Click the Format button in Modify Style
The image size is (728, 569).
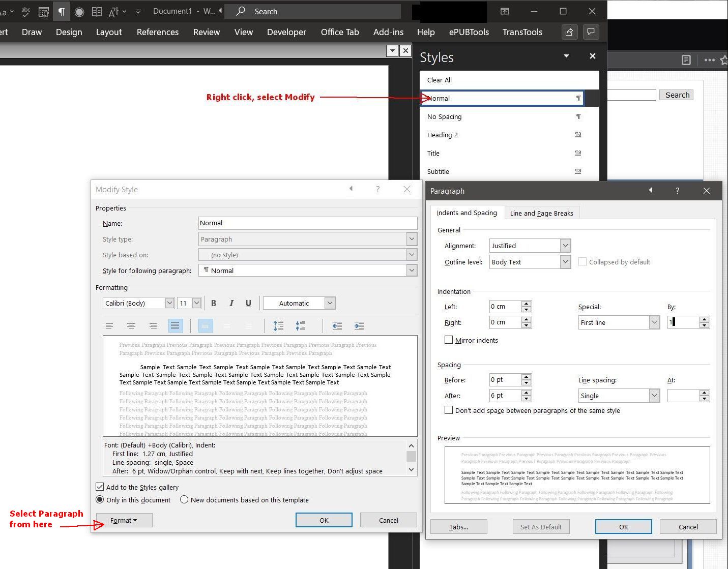(124, 520)
